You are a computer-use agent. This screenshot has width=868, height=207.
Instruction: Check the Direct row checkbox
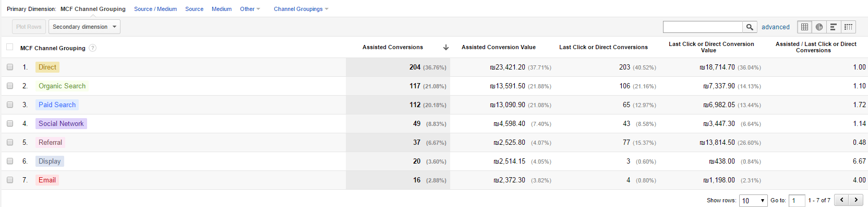(10, 67)
